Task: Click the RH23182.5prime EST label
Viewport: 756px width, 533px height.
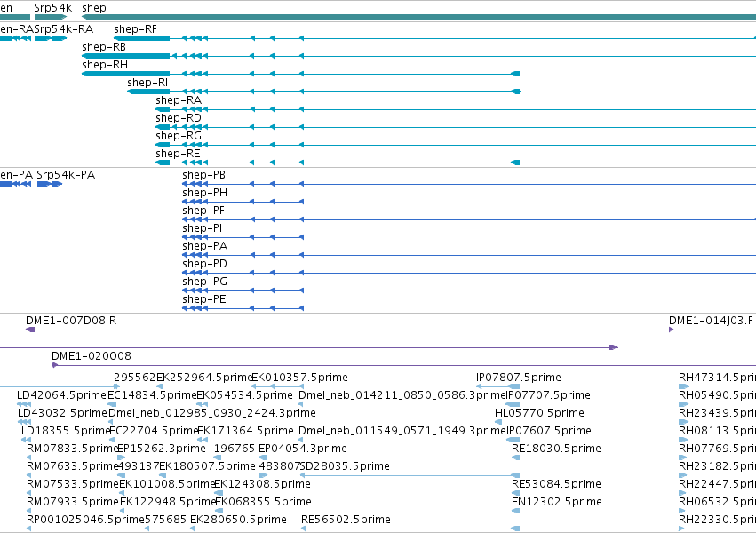Action: point(717,466)
